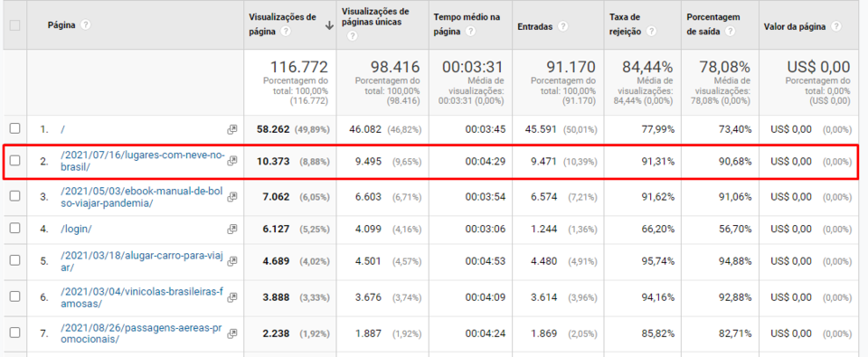Select page views cell 58.262
The width and height of the screenshot is (868, 357).
273,129
